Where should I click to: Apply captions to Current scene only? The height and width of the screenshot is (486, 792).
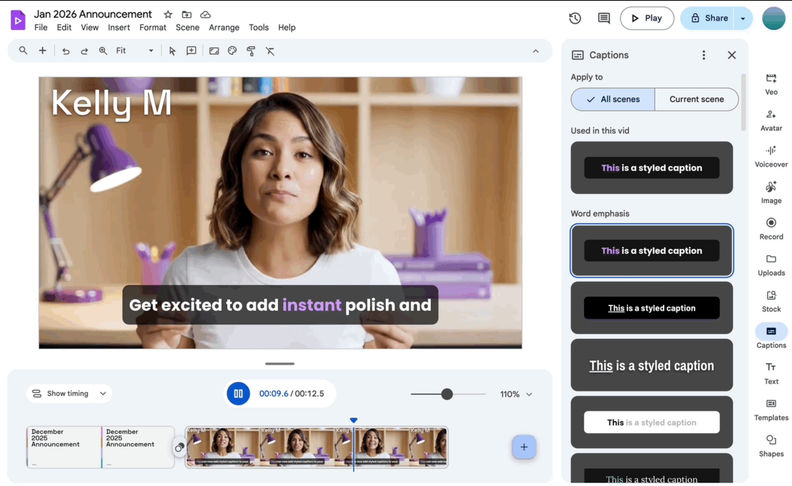(x=697, y=100)
